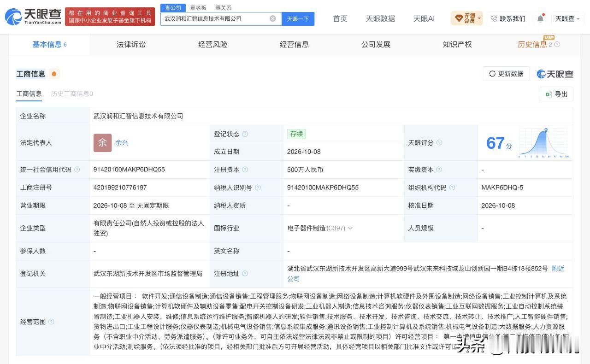Screen dimensions: 590x364
Task: Click the Tianyancha logo
Action: click(33, 17)
